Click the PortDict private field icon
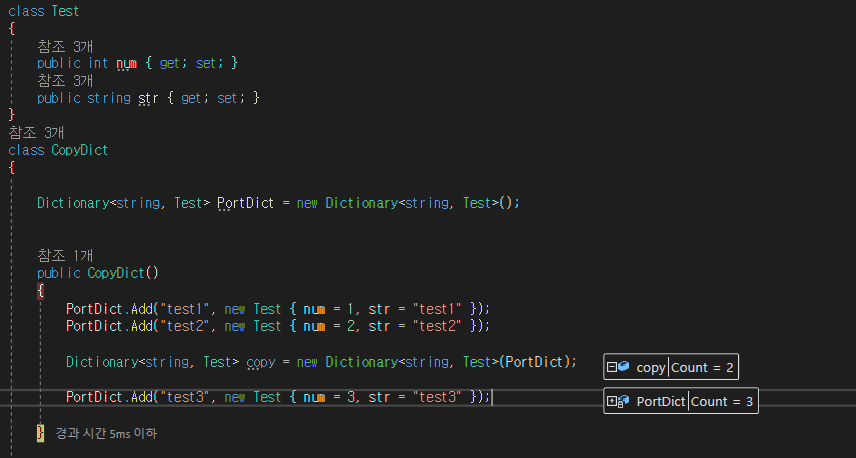This screenshot has height=458, width=856. click(623, 401)
